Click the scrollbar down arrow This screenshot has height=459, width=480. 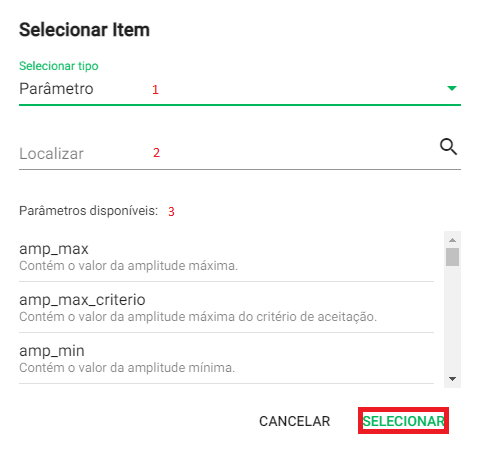452,379
